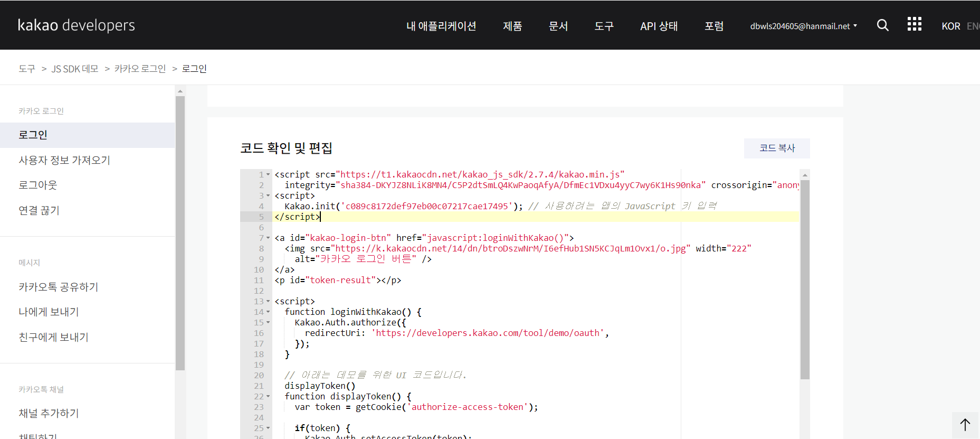Collapse code fold arrow on line 1

click(268, 174)
